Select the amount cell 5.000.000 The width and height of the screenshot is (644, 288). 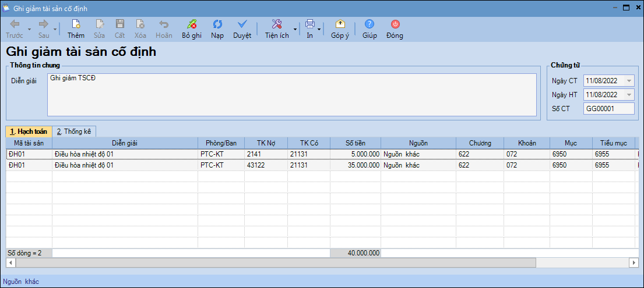pos(356,154)
